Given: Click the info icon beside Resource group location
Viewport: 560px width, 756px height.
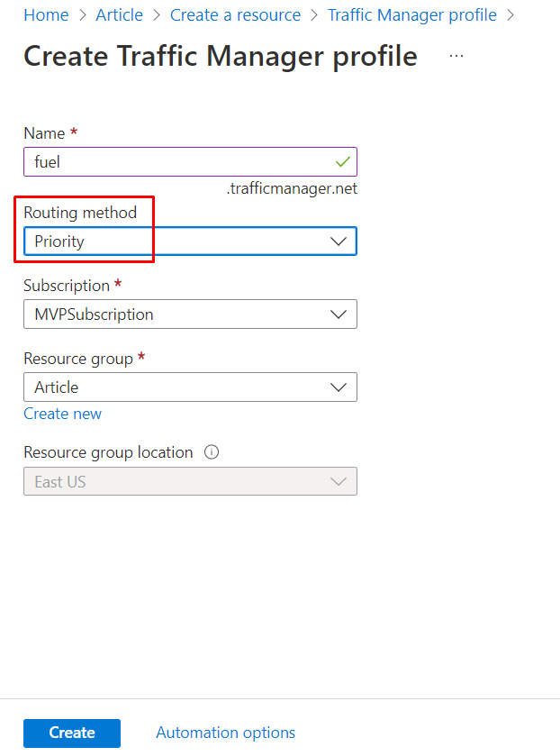Looking at the screenshot, I should coord(212,452).
